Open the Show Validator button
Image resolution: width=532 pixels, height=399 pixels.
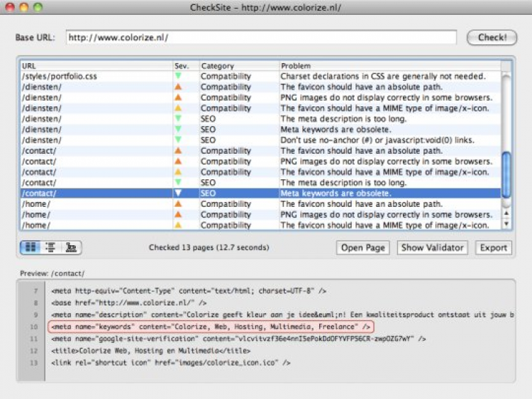[x=432, y=247]
